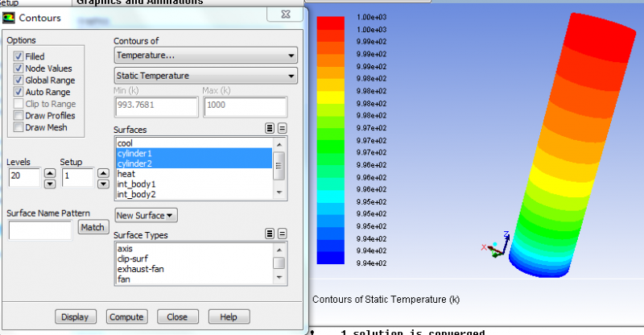This screenshot has width=644, height=335.
Task: Click the Max (k) value field
Action: [246, 107]
